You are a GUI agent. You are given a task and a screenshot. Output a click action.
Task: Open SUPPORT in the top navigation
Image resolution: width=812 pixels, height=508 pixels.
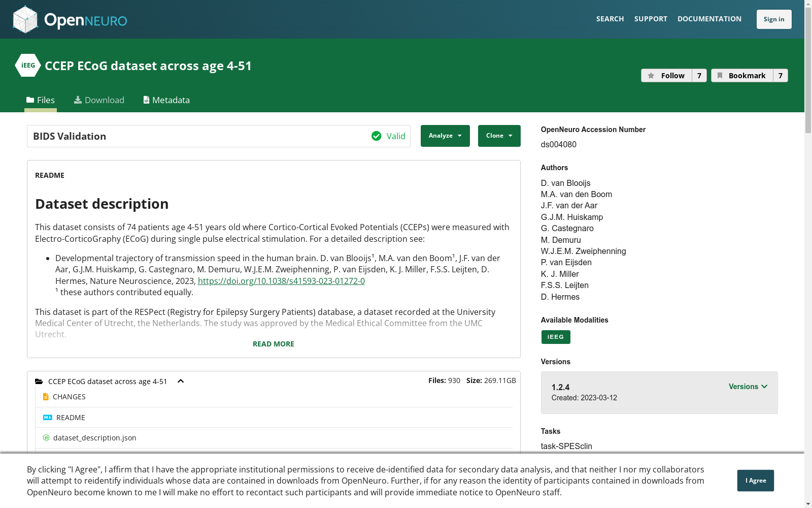[651, 19]
